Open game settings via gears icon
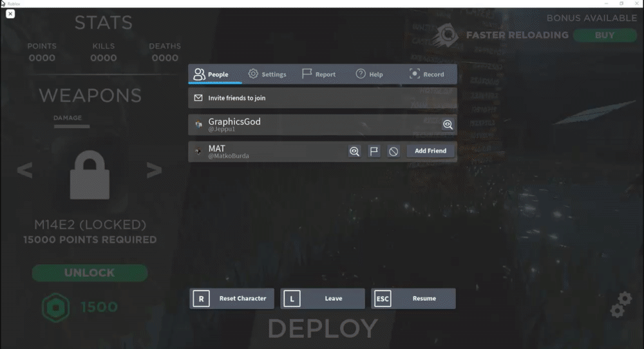This screenshot has width=644, height=349. point(621,305)
